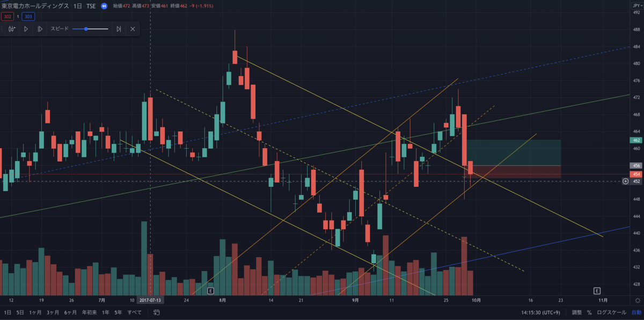Toggle 自動 auto scale
The image size is (644, 320).
636,312
